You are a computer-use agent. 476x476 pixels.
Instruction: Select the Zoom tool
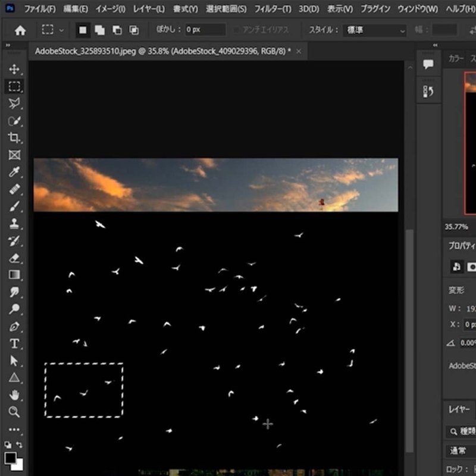click(x=14, y=412)
